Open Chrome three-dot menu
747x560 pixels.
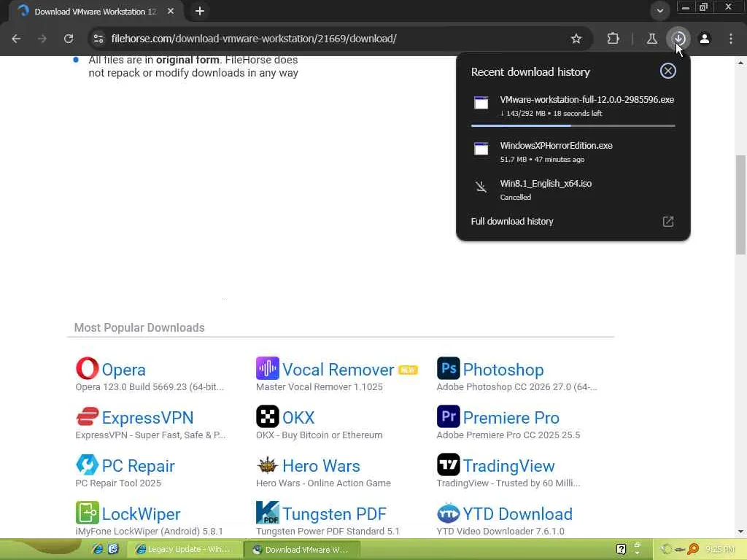(x=731, y=39)
